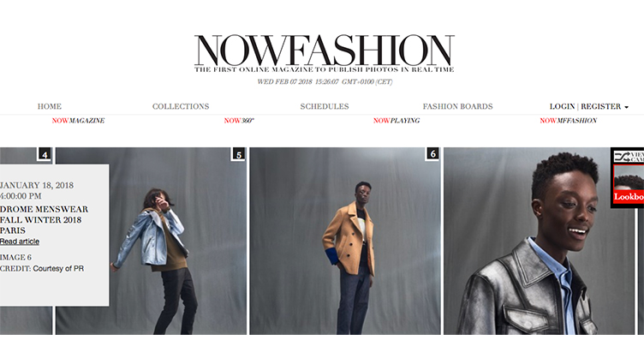Select image number 4 badge
The image size is (644, 358).
(x=45, y=154)
